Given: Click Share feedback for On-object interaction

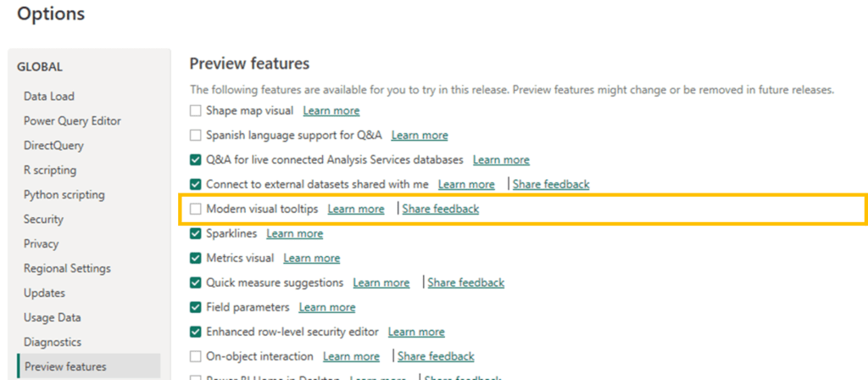Looking at the screenshot, I should 436,356.
